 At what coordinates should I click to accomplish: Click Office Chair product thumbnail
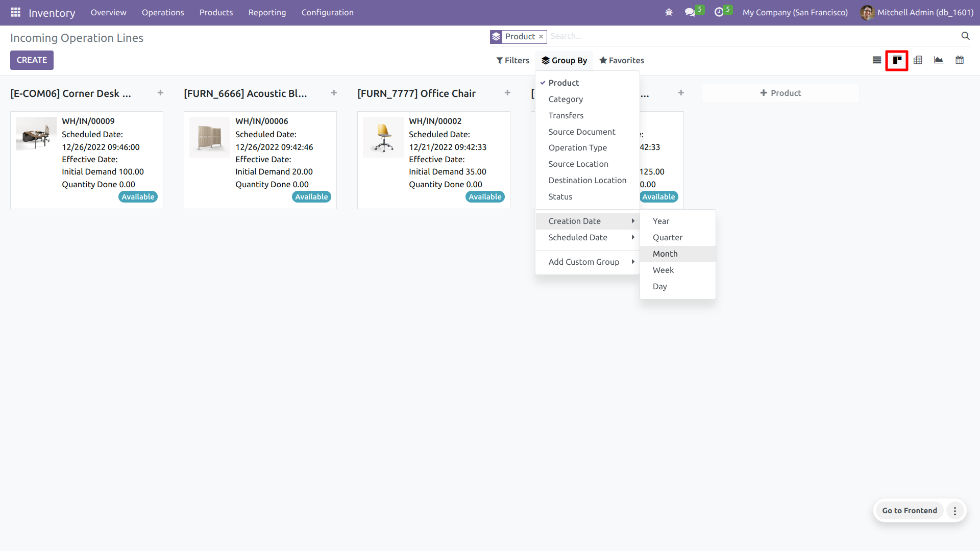383,137
